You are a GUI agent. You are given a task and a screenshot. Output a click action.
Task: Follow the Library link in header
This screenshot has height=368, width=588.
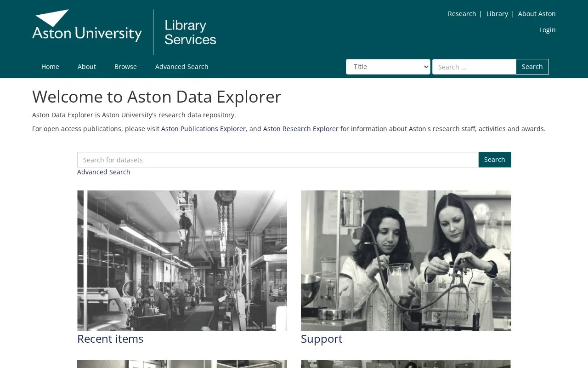497,14
